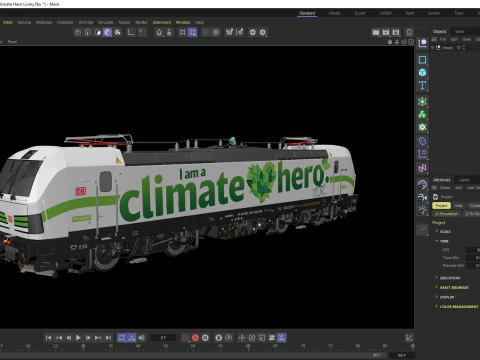
Task: Open the Extensions menu
Action: point(162,22)
